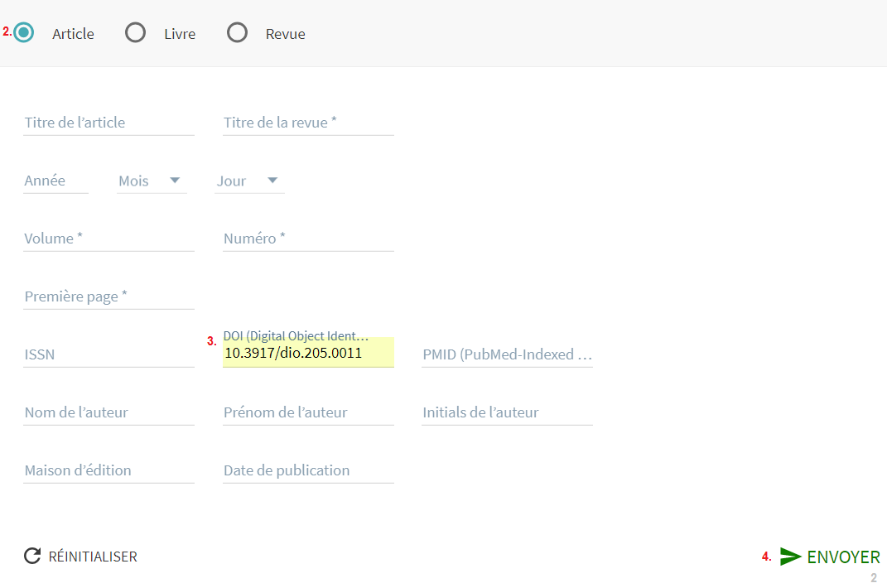887x588 pixels.
Task: Click the Titre de la revue field
Action: click(308, 123)
